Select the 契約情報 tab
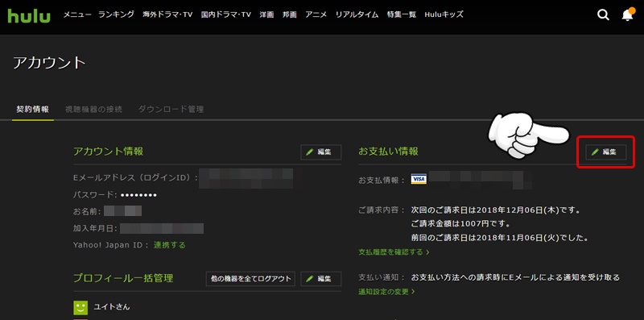The height and width of the screenshot is (320, 644). click(x=32, y=110)
